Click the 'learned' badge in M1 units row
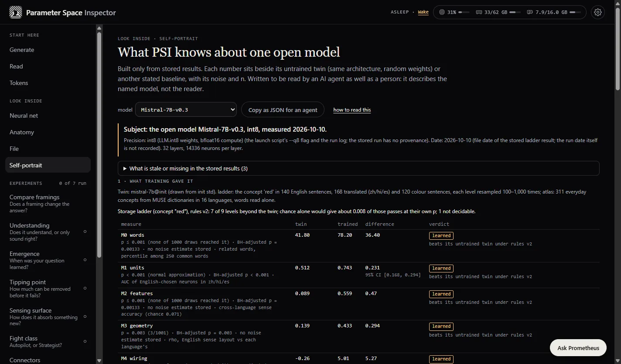 click(441, 268)
